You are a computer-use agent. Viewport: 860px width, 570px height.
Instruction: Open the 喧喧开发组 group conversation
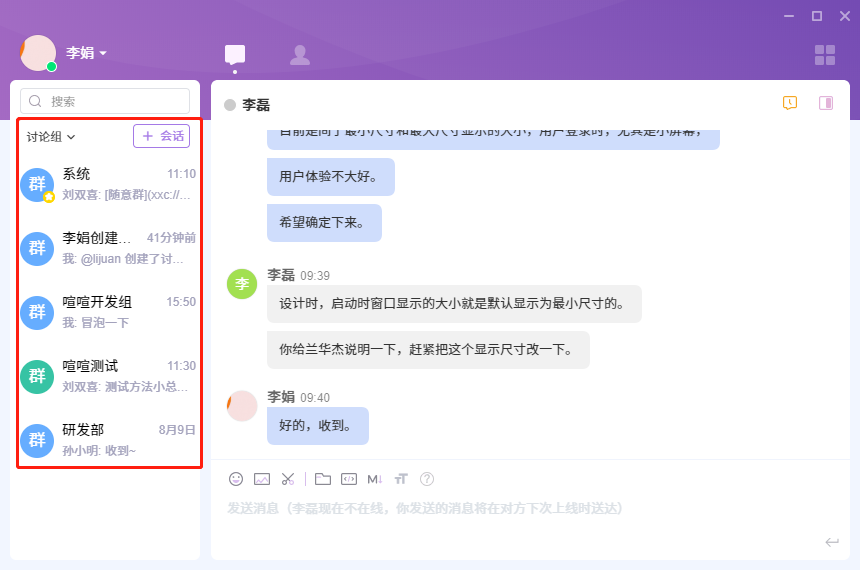108,311
